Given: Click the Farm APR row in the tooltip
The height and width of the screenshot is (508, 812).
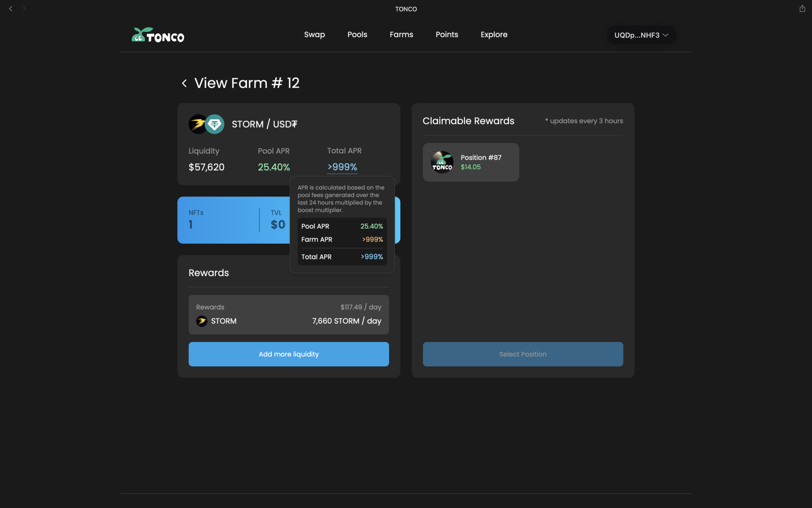Looking at the screenshot, I should [x=342, y=239].
